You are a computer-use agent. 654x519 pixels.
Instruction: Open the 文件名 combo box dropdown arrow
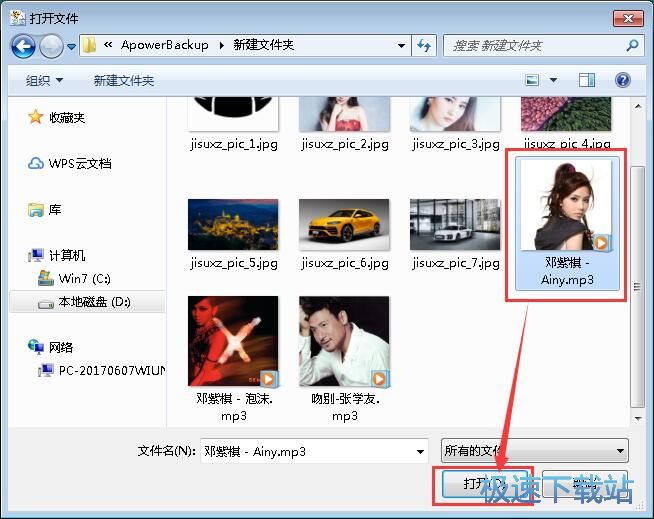tap(420, 451)
